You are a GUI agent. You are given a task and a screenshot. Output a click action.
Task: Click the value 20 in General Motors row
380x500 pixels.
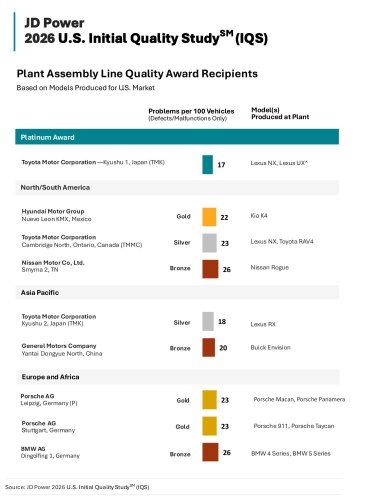tap(223, 348)
